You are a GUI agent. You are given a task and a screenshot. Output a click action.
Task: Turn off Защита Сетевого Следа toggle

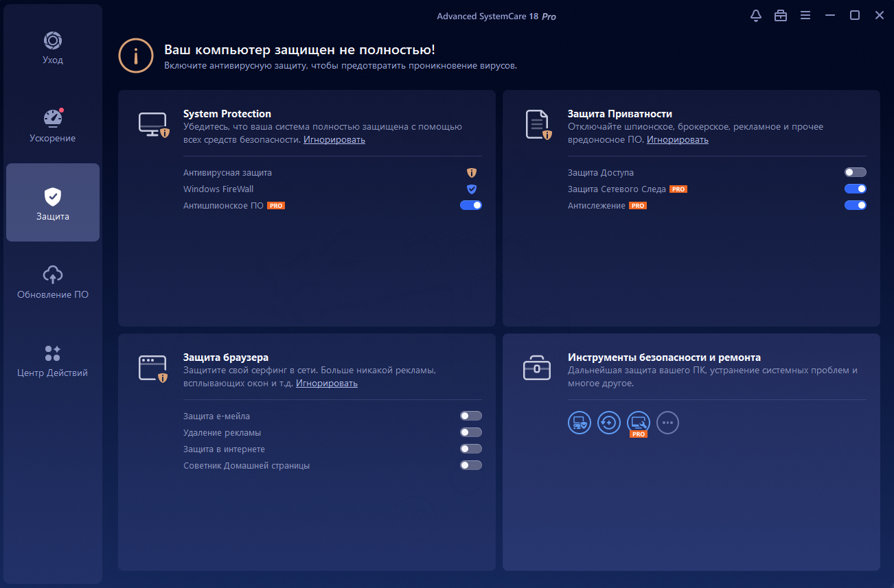[856, 189]
